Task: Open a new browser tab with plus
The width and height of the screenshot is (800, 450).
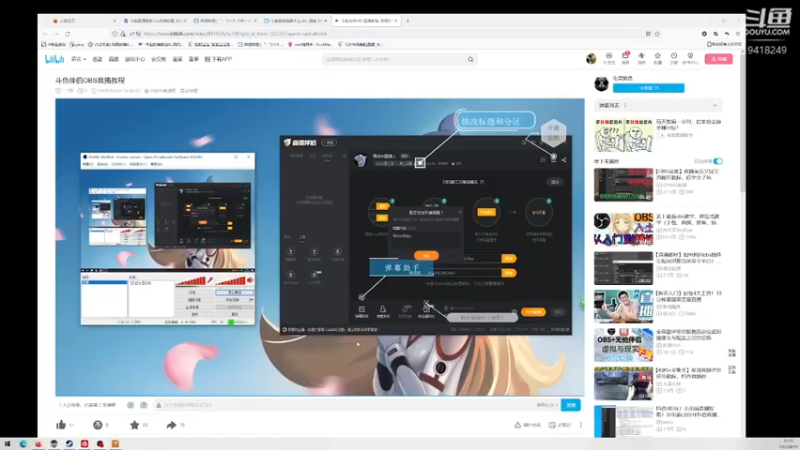Action: pyautogui.click(x=407, y=21)
